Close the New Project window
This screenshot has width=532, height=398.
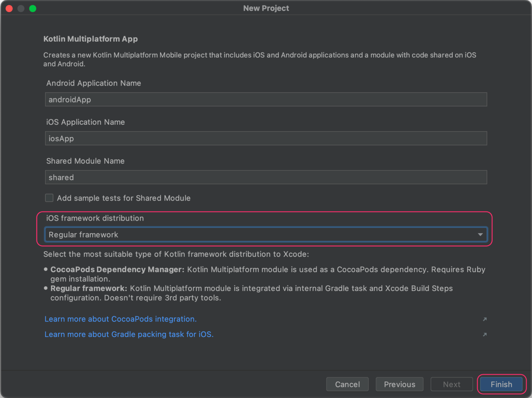tap(9, 9)
